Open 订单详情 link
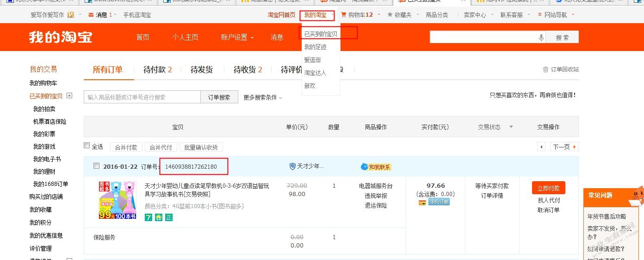644x260 pixels. tap(492, 195)
